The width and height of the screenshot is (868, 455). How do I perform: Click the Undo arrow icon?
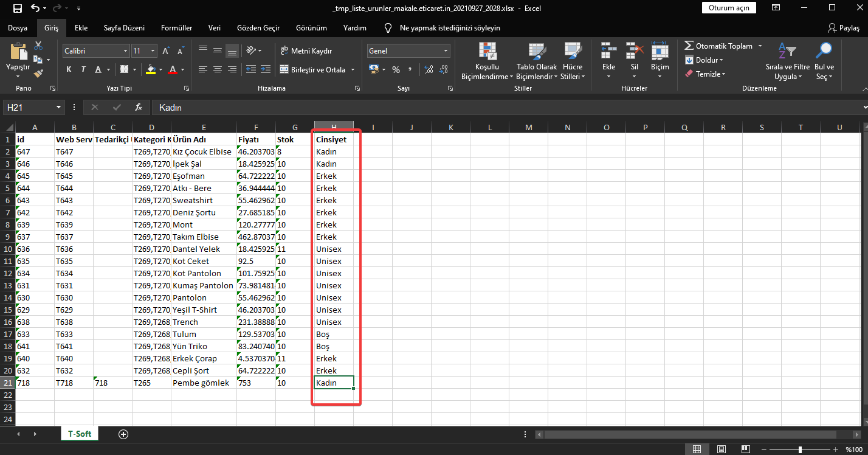click(x=35, y=9)
